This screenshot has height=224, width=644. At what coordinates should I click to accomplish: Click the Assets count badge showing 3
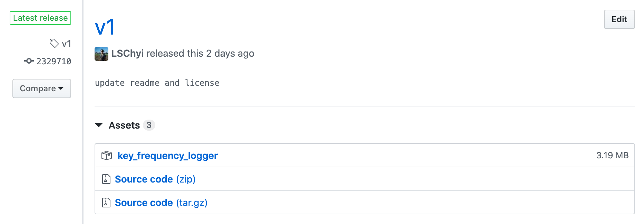[149, 125]
